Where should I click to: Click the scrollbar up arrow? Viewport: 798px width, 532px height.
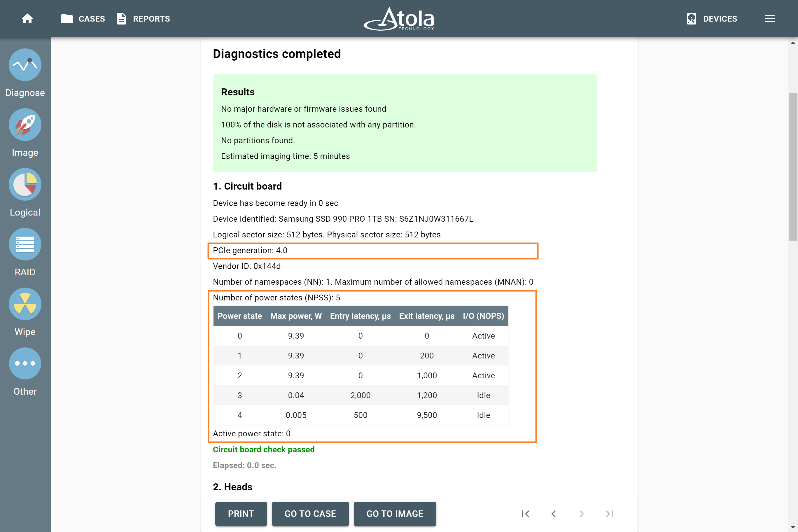tap(793, 42)
